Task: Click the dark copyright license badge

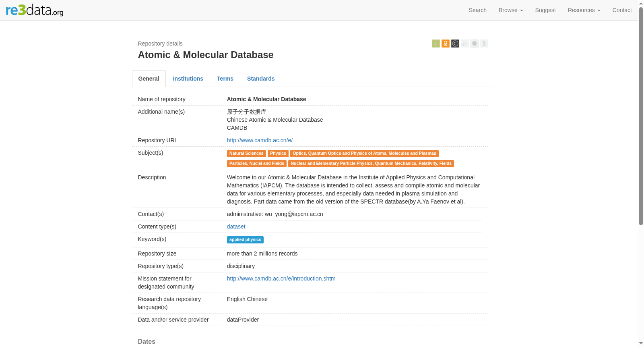Action: 455,44
